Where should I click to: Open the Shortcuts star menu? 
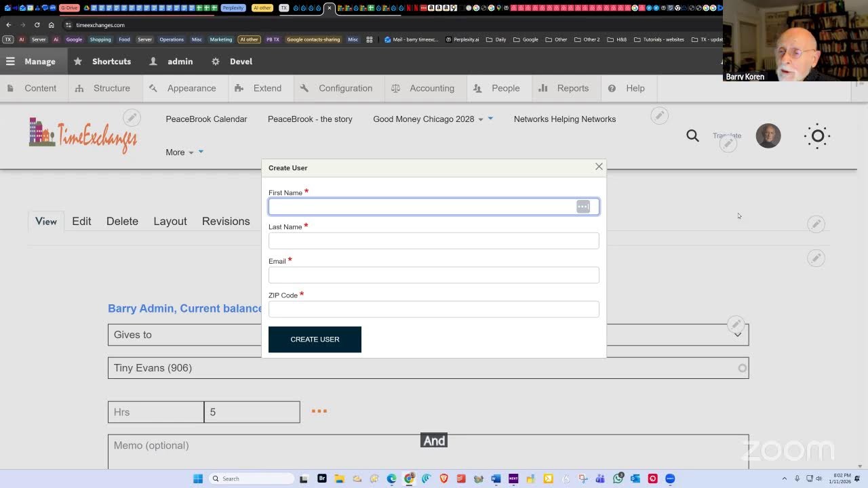pos(102,61)
